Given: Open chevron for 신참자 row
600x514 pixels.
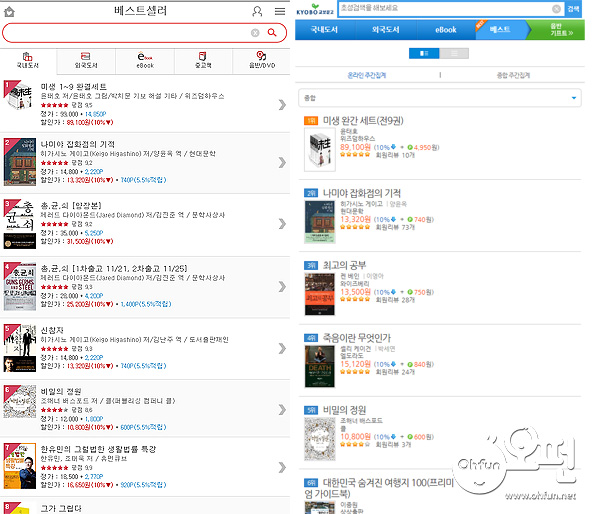Looking at the screenshot, I should [282, 348].
